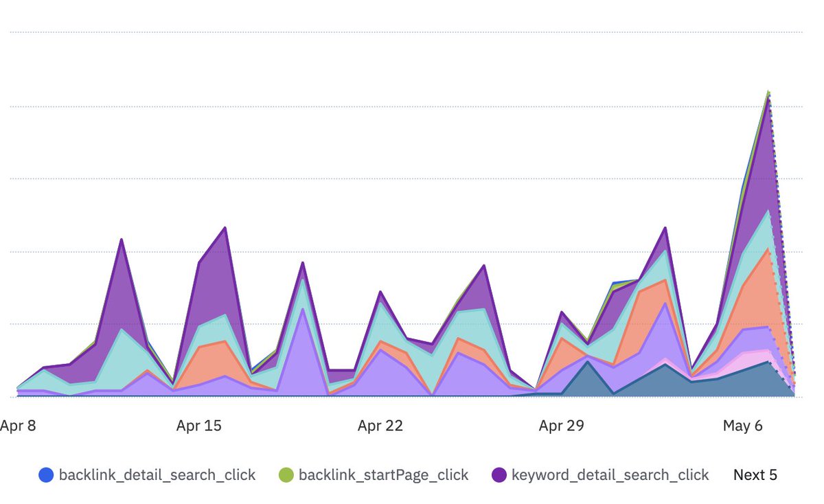Click the purple keyword_detail_search_click legend dot
The image size is (824, 504).
pyautogui.click(x=499, y=474)
